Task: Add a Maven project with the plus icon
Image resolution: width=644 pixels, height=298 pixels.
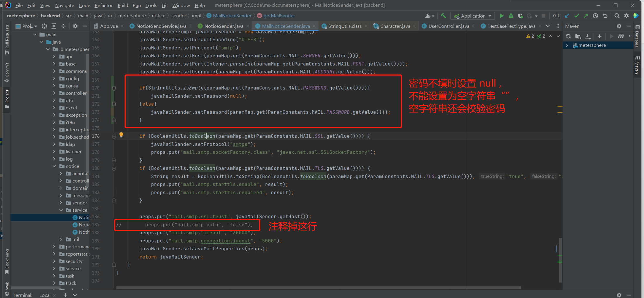Action: pyautogui.click(x=600, y=36)
